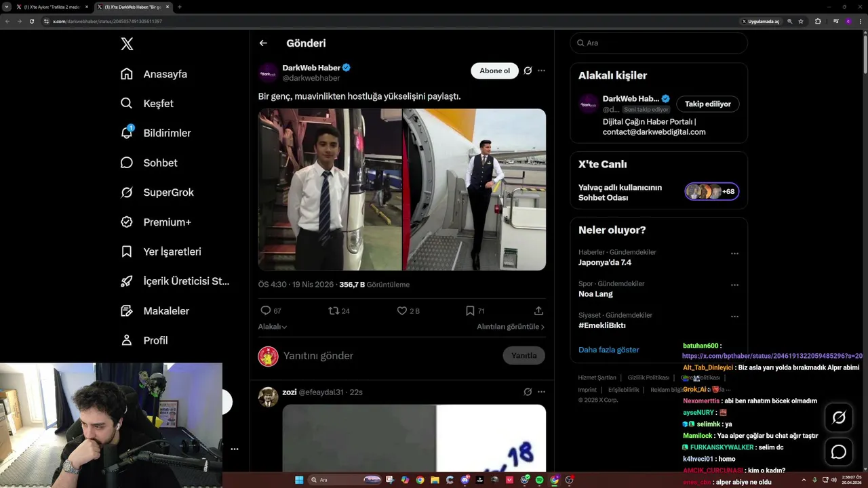The image size is (868, 488).
Task: Click Windows taskbar search box
Action: point(346,480)
